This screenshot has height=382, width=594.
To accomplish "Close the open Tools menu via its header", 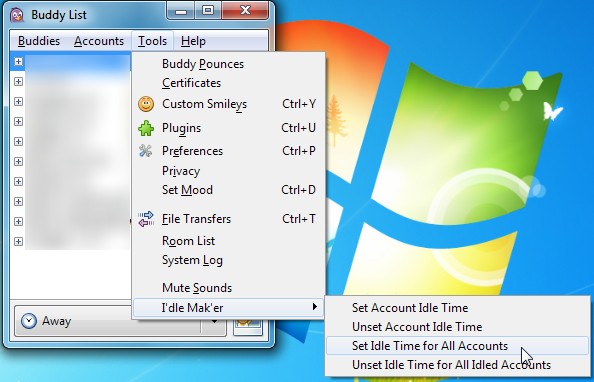I will pyautogui.click(x=152, y=41).
